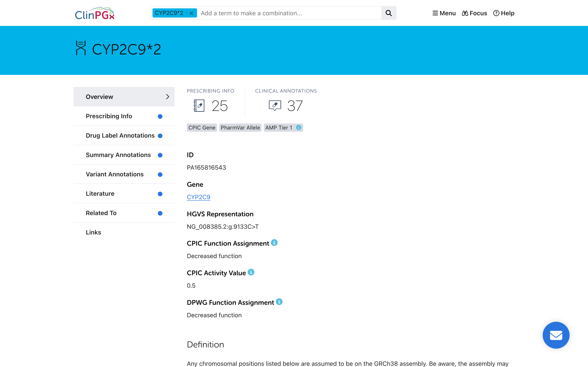This screenshot has width=588, height=367.
Task: Open the Help menu
Action: tap(504, 13)
